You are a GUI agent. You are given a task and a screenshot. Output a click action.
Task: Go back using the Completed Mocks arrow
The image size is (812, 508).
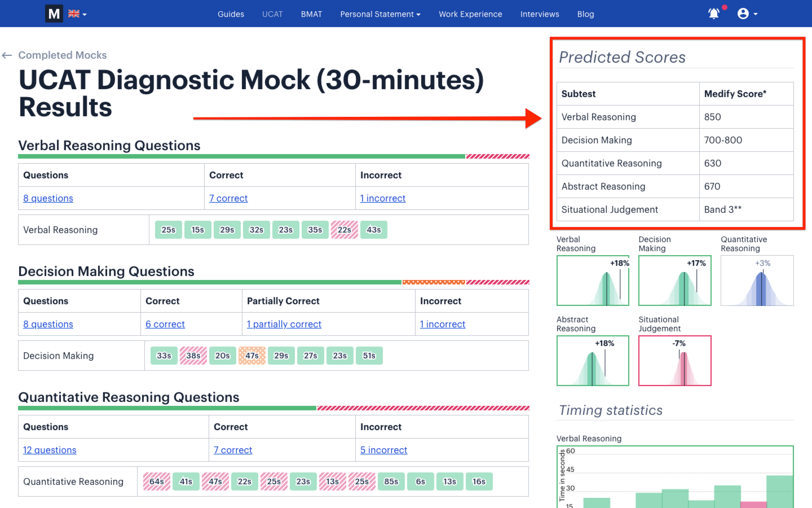click(x=7, y=55)
